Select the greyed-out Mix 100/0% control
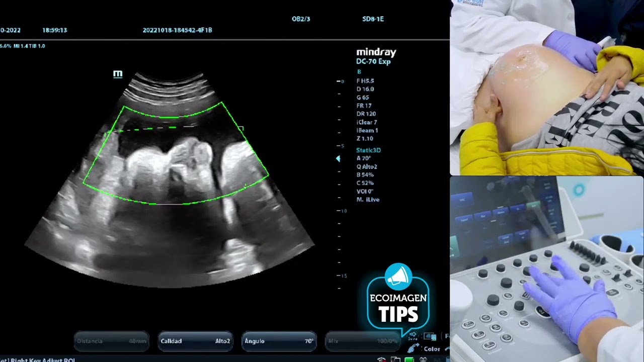This screenshot has height=362, width=644. 362,341
